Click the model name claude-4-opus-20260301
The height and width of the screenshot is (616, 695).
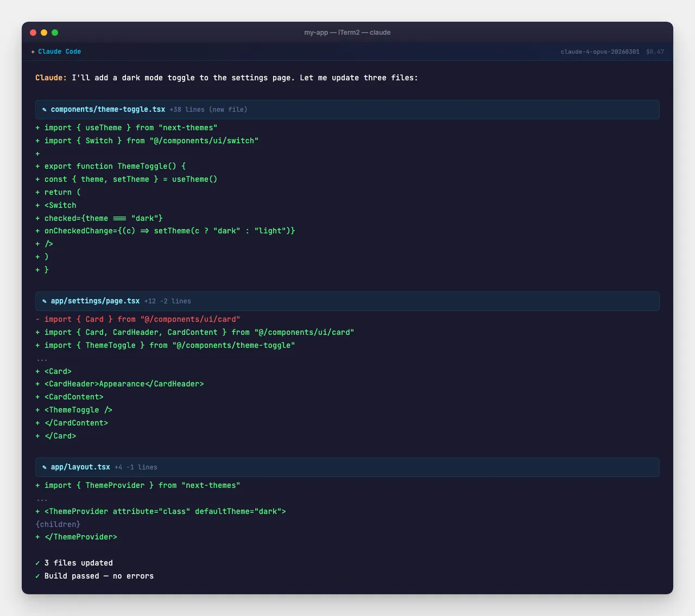coord(600,52)
